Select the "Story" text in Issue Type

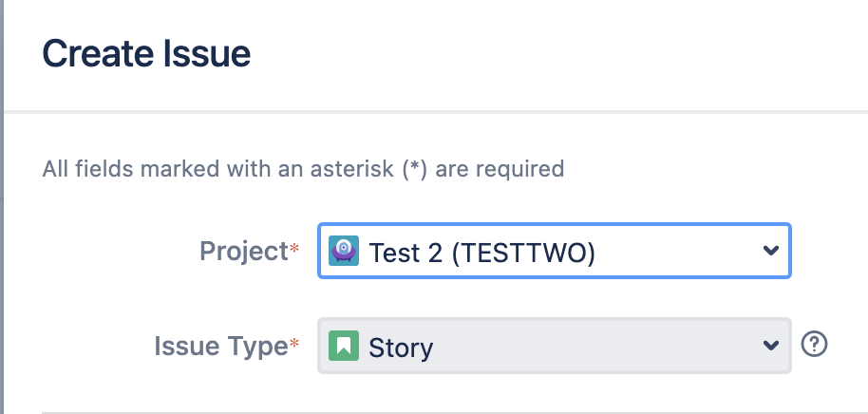point(400,348)
